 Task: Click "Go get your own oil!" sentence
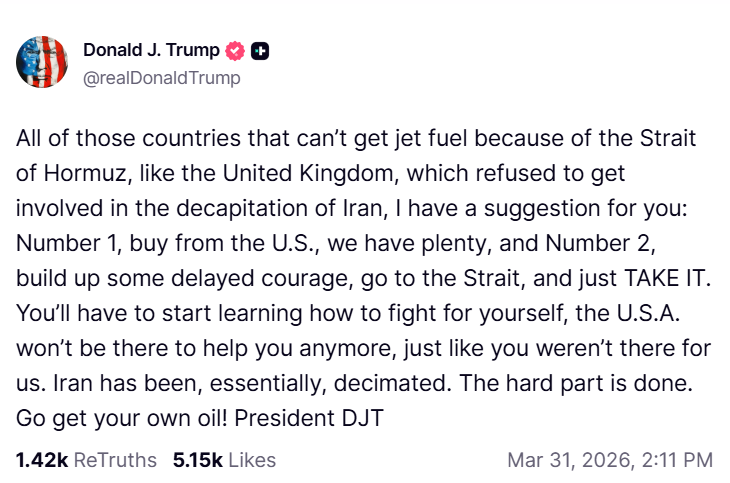tap(116, 419)
